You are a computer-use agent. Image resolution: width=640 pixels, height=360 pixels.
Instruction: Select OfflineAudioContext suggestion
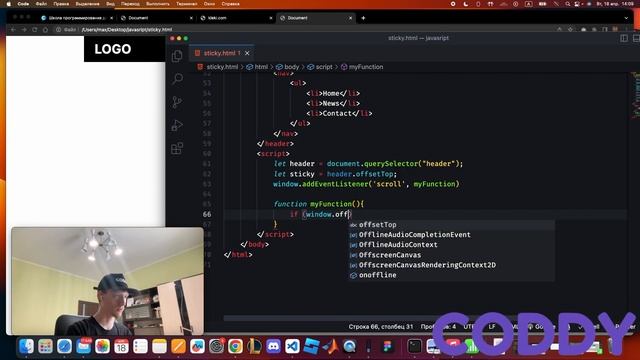point(451,244)
